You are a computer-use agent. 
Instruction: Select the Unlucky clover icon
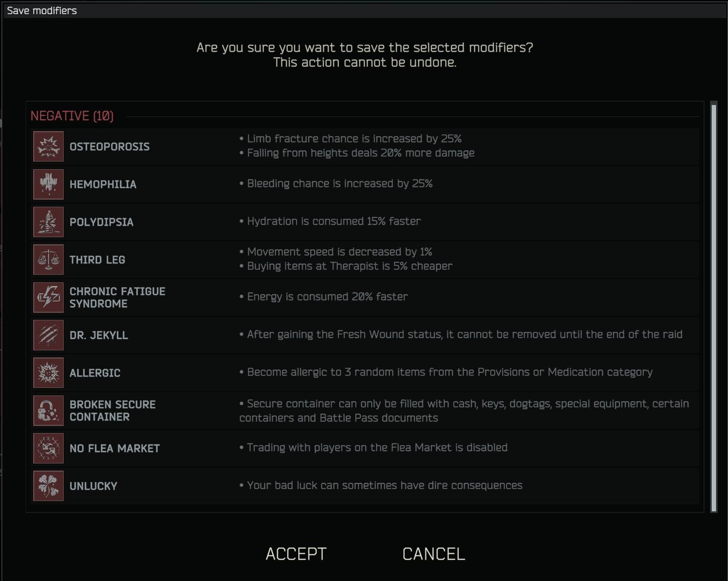tap(48, 486)
